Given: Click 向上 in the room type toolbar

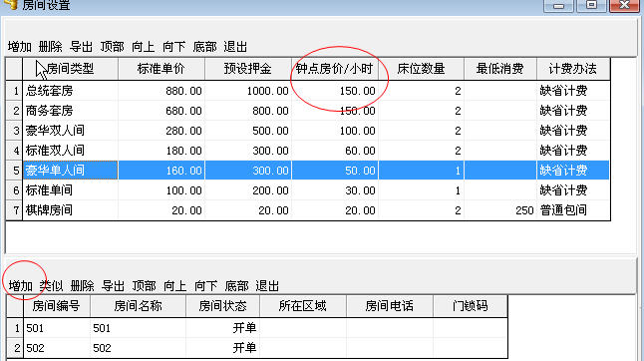Looking at the screenshot, I should click(143, 47).
